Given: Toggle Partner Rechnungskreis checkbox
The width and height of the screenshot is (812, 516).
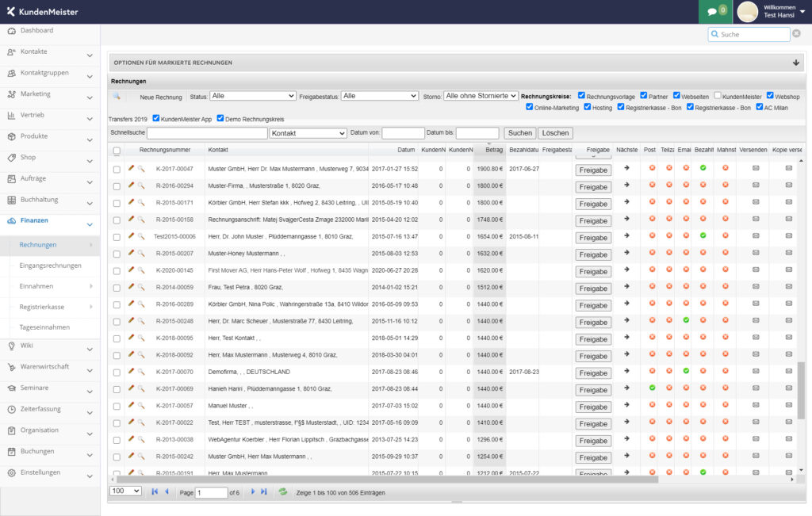Looking at the screenshot, I should coord(643,95).
